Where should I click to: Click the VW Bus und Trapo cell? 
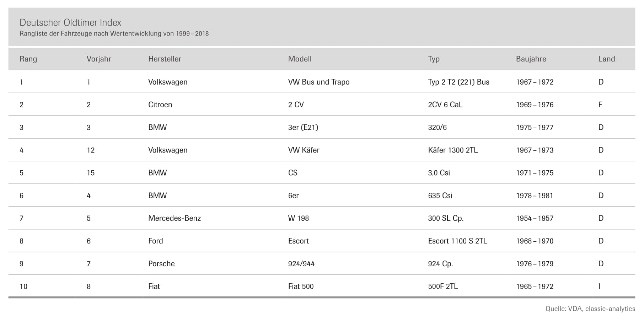pyautogui.click(x=319, y=82)
